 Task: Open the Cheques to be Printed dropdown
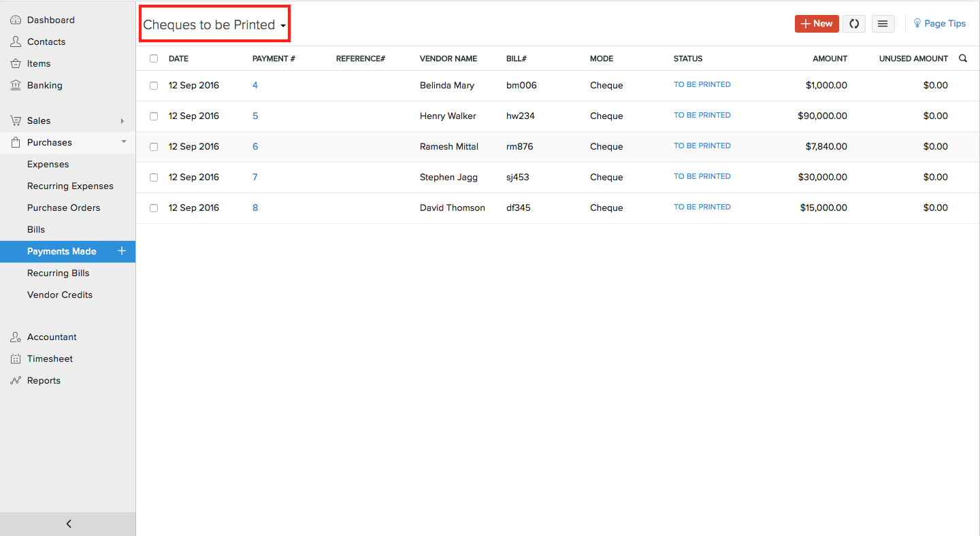[214, 25]
